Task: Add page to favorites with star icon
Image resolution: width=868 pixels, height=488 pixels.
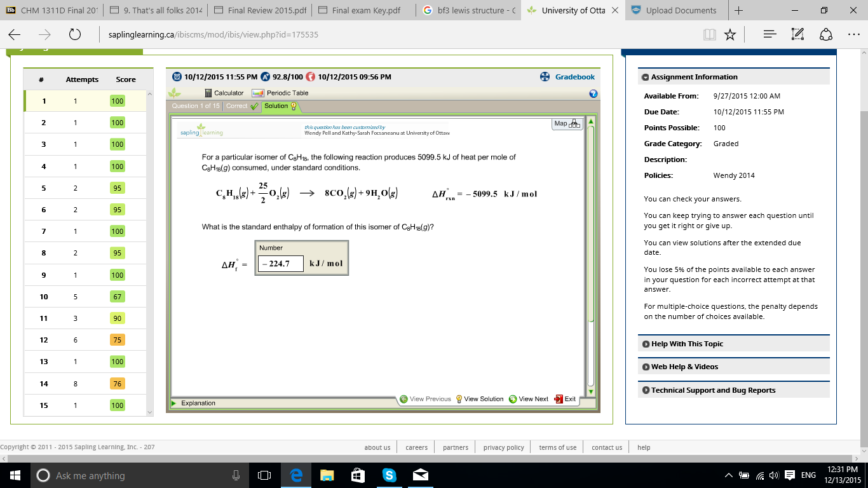Action: click(x=730, y=35)
